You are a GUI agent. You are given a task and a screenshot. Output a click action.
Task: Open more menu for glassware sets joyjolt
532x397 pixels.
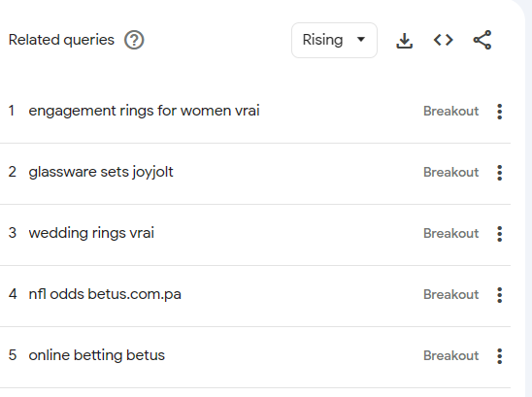[x=499, y=173]
